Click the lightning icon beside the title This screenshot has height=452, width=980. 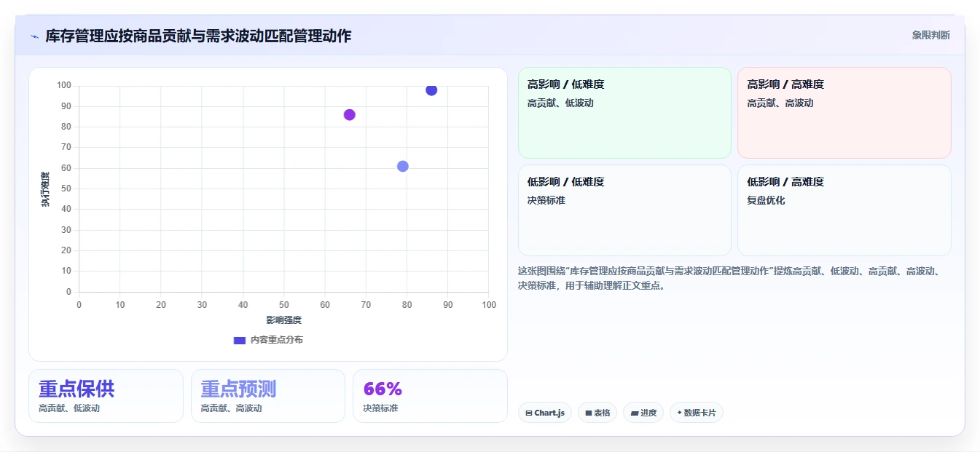[34, 36]
